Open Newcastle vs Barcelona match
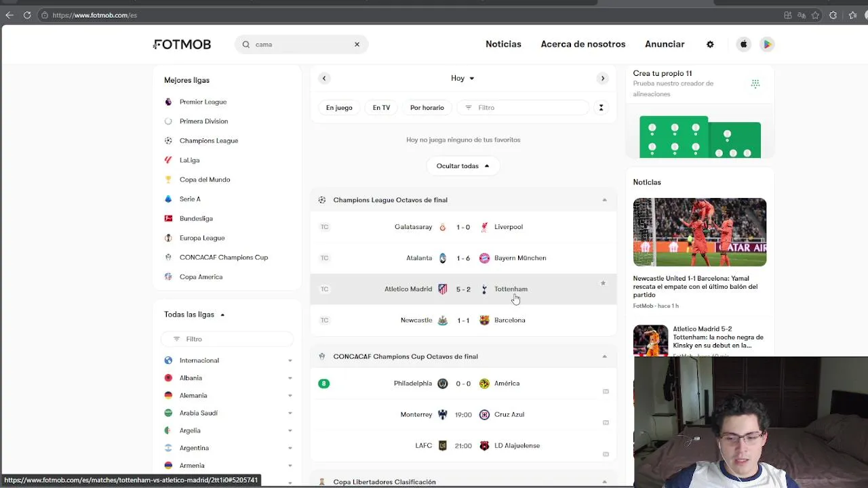 (x=463, y=320)
